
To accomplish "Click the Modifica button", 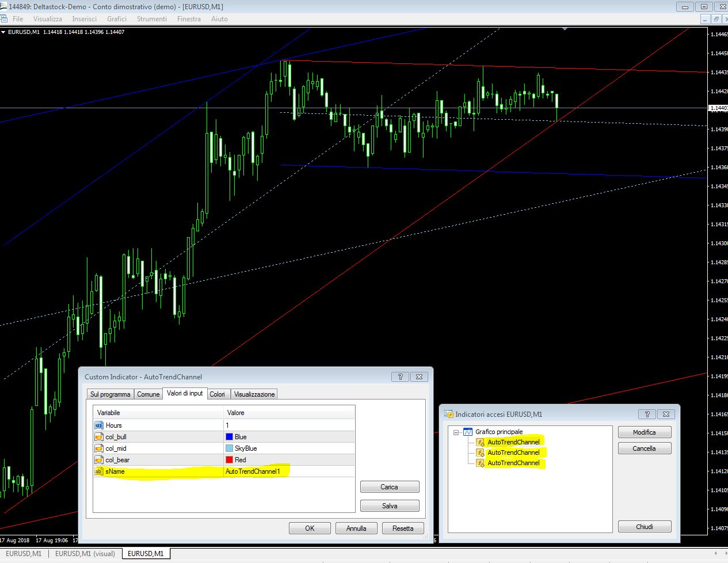I will 645,432.
